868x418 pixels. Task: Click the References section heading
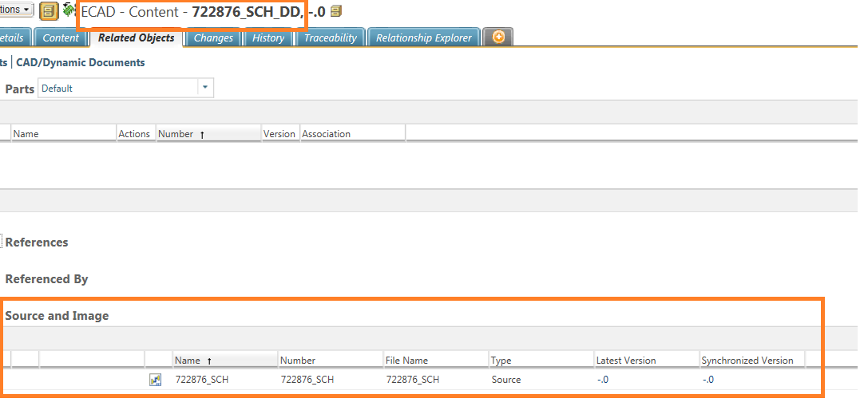pyautogui.click(x=37, y=243)
